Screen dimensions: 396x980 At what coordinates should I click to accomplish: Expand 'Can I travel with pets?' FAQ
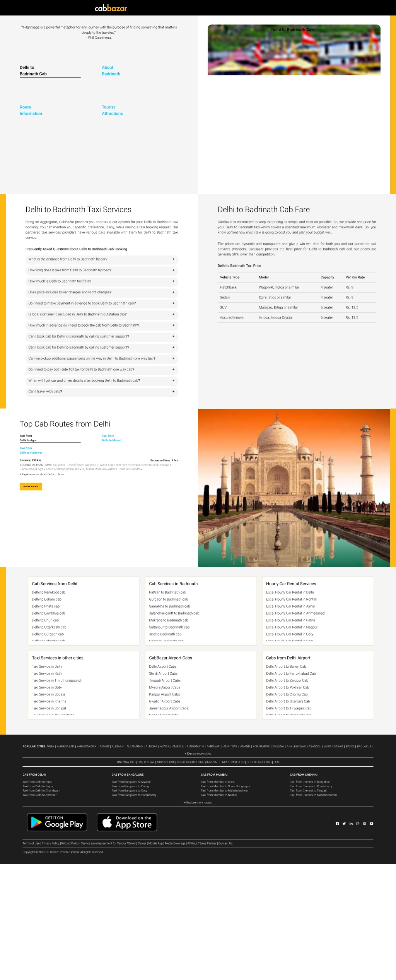[x=102, y=392]
